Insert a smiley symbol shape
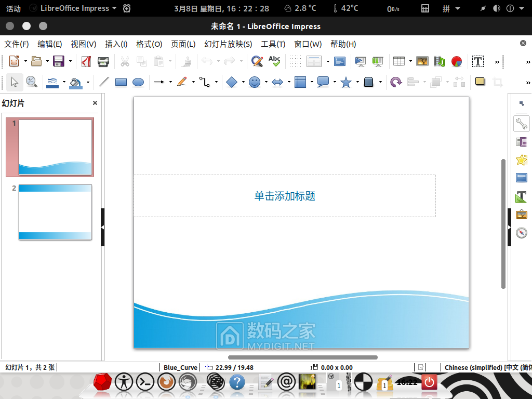Image resolution: width=532 pixels, height=399 pixels. (x=255, y=82)
